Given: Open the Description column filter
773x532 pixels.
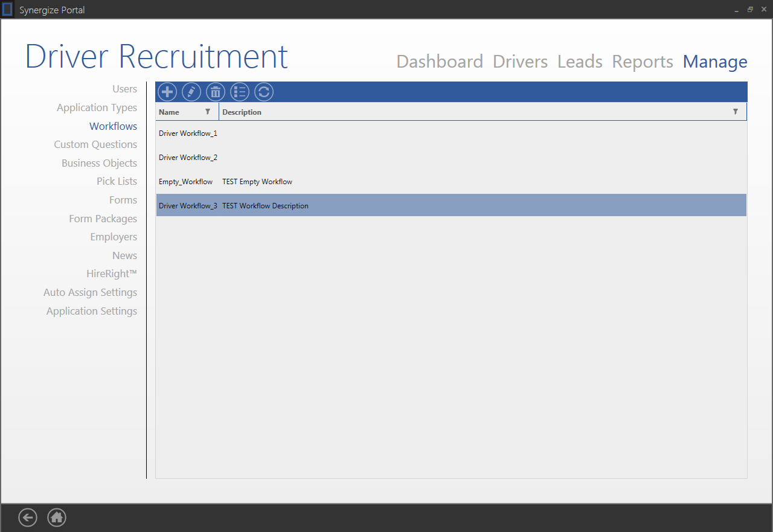Looking at the screenshot, I should pyautogui.click(x=735, y=112).
